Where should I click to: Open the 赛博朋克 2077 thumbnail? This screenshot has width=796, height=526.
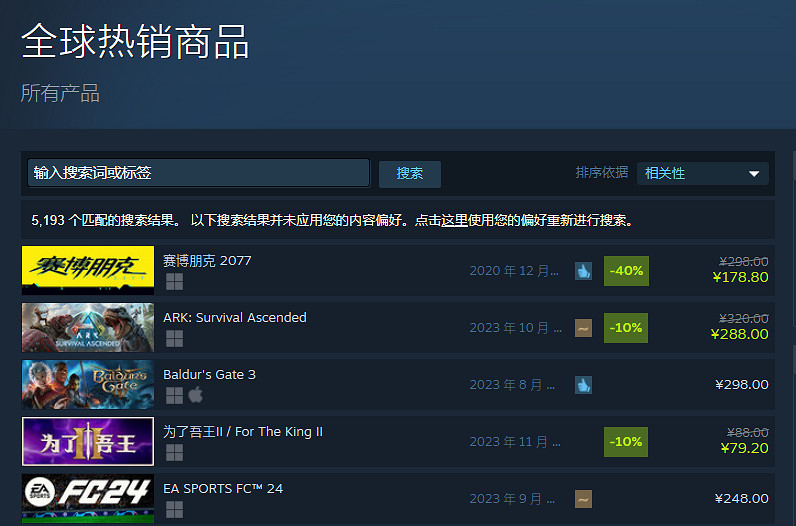click(x=88, y=270)
